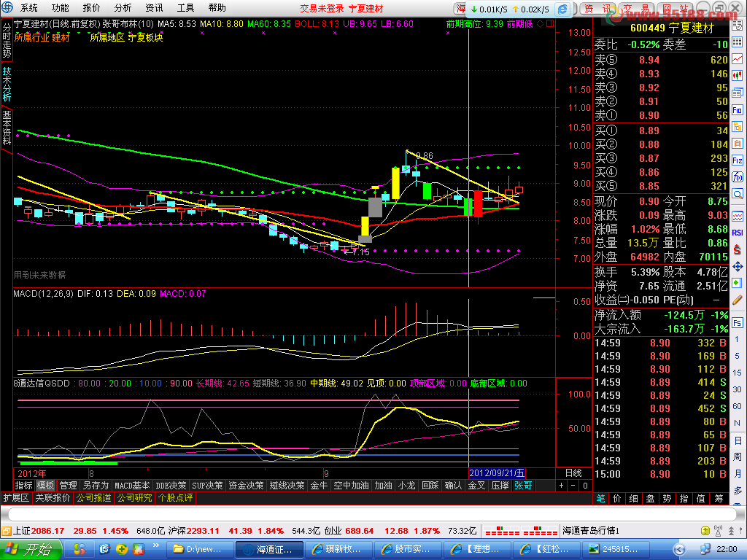Select the 笔 tab under tick list
Screen dimensions: 747x560
pos(601,498)
